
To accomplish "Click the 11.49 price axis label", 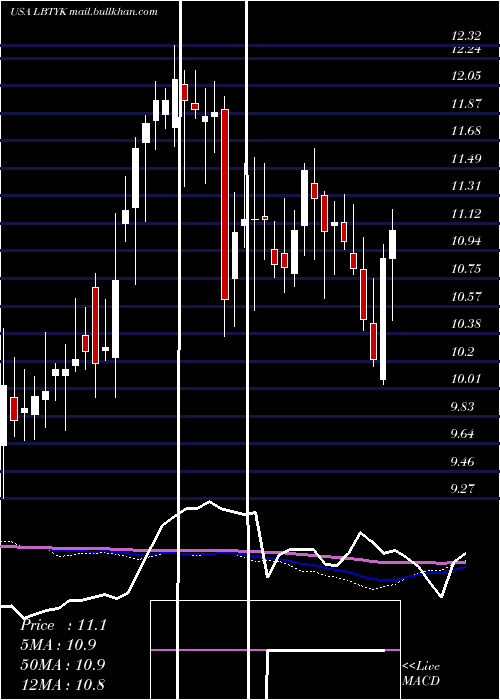I will (x=466, y=159).
